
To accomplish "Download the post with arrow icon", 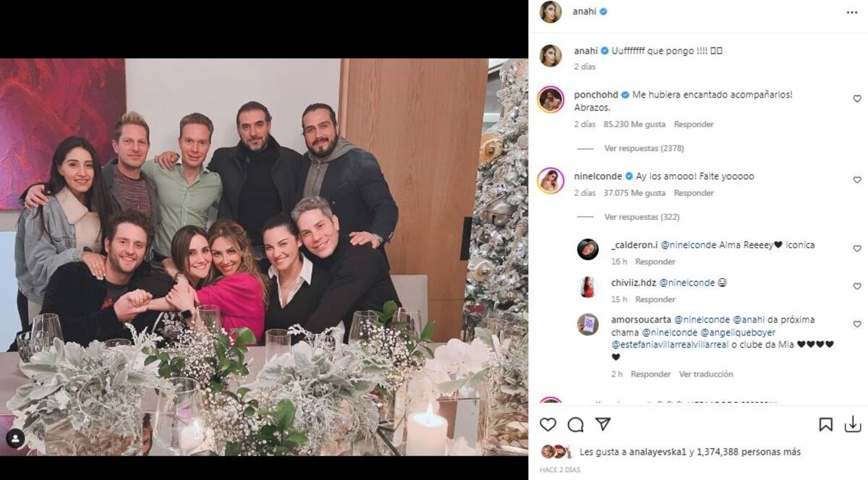I will click(x=853, y=424).
